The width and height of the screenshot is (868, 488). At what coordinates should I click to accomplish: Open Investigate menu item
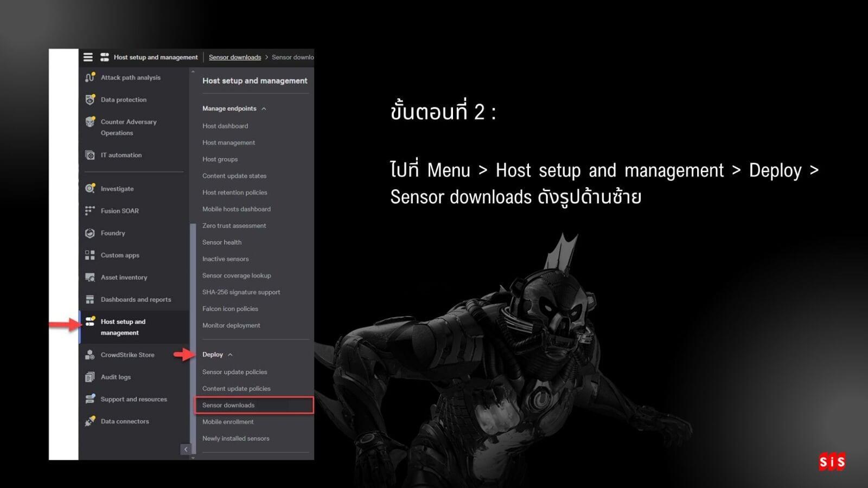117,189
